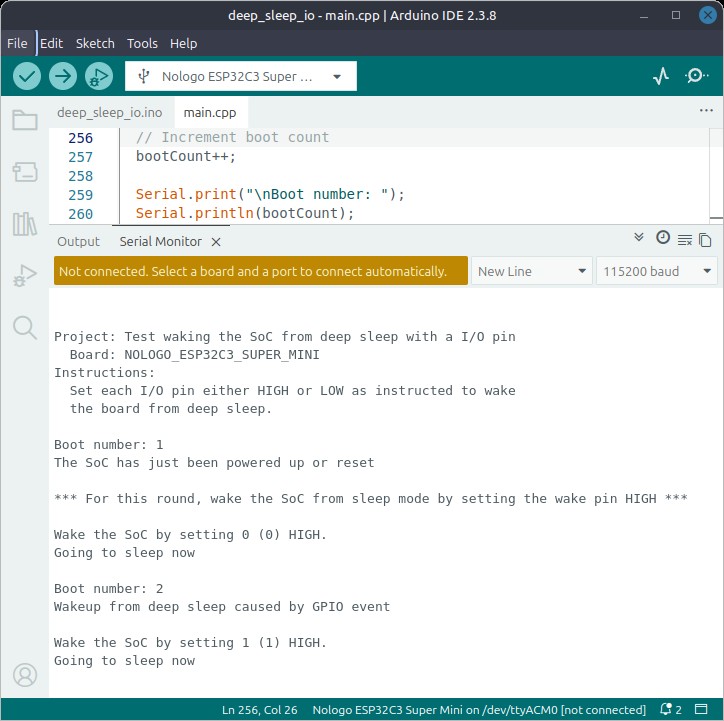Switch to the deep_sleep_io.ino tab
This screenshot has width=724, height=721.
[110, 113]
